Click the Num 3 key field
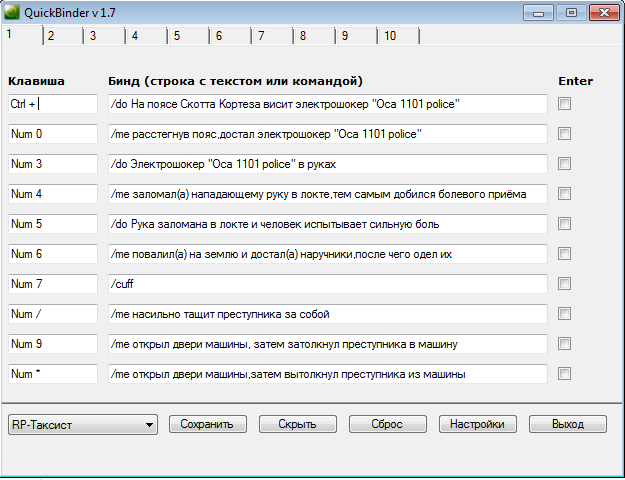The height and width of the screenshot is (480, 625). (x=53, y=164)
